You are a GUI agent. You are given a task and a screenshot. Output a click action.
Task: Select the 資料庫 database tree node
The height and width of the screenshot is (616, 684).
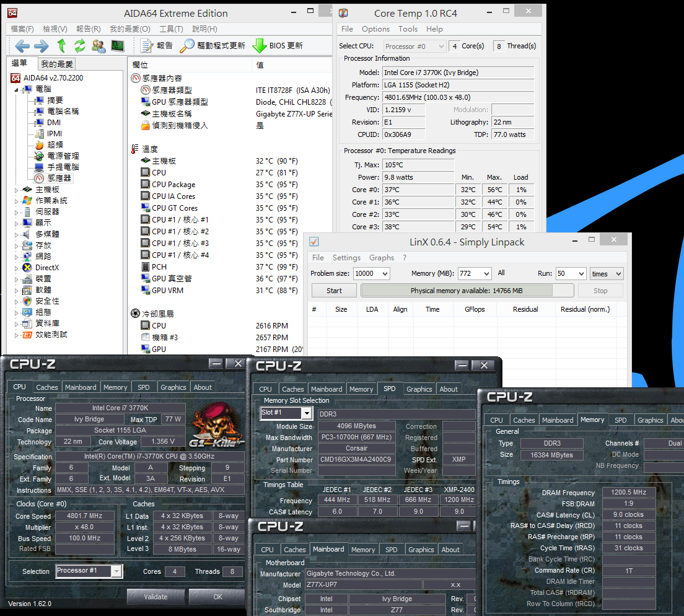coord(41,323)
